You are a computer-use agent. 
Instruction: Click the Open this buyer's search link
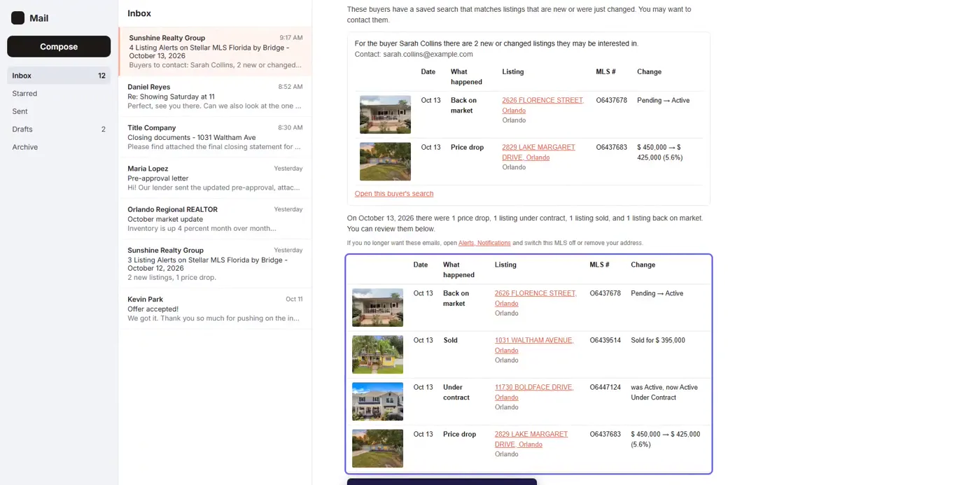point(394,194)
